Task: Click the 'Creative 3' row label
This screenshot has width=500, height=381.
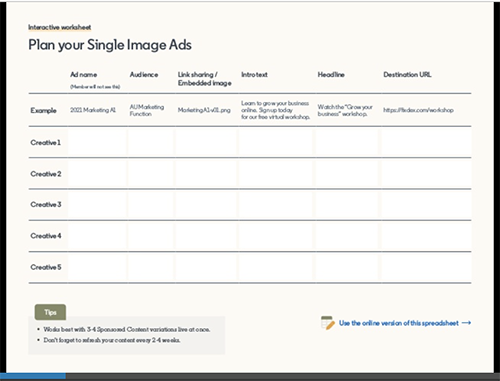Action: coord(46,205)
